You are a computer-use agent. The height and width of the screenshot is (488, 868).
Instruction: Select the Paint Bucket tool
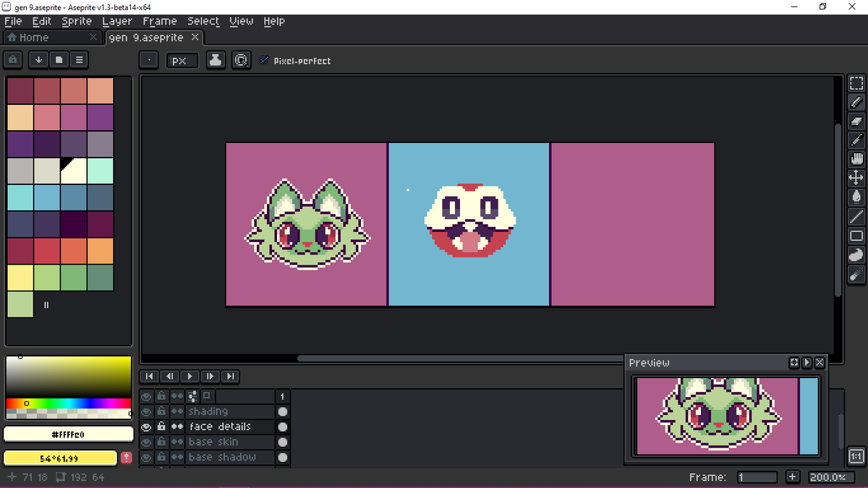[856, 196]
